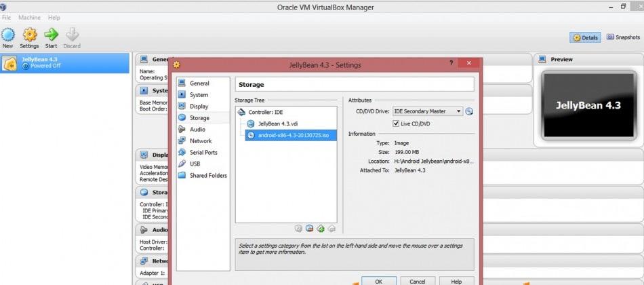Select Controller: IDE in Storage Tree
Image resolution: width=644 pixels, height=285 pixels.
point(265,112)
